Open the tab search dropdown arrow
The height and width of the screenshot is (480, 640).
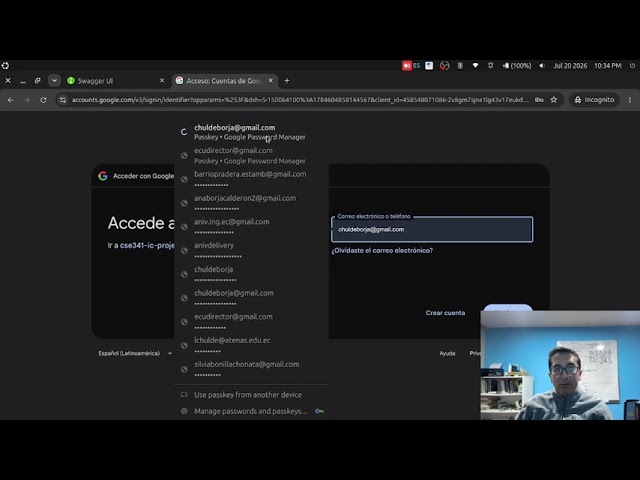coord(54,81)
